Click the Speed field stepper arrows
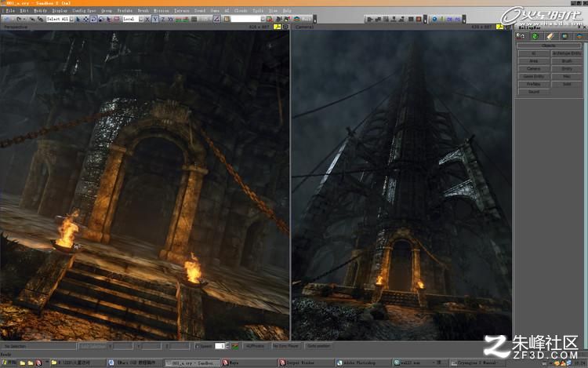The image size is (588, 368). click(x=227, y=346)
